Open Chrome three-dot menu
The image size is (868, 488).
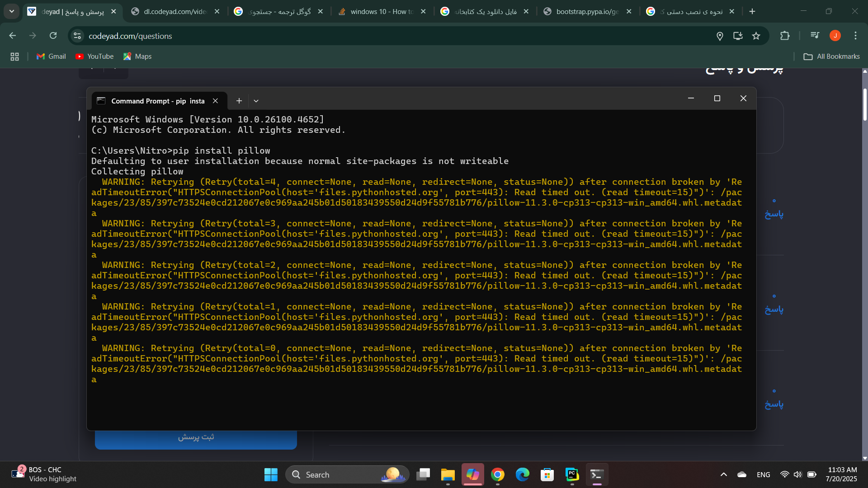(x=855, y=36)
